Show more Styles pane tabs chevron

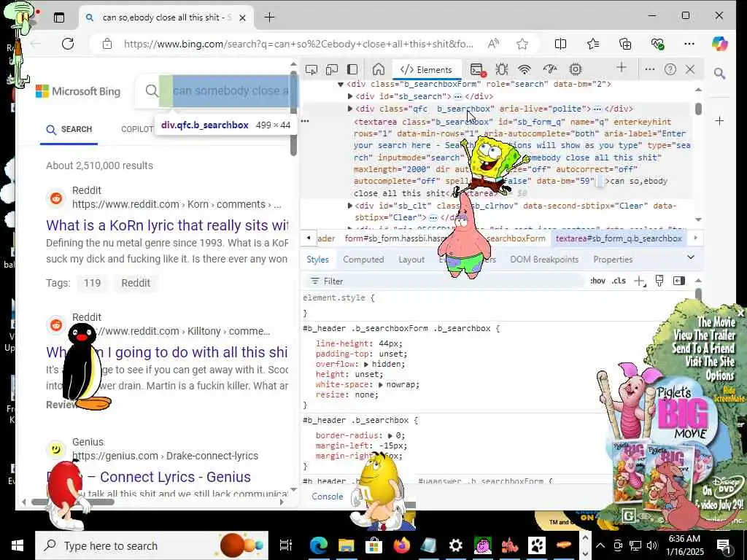pyautogui.click(x=691, y=257)
